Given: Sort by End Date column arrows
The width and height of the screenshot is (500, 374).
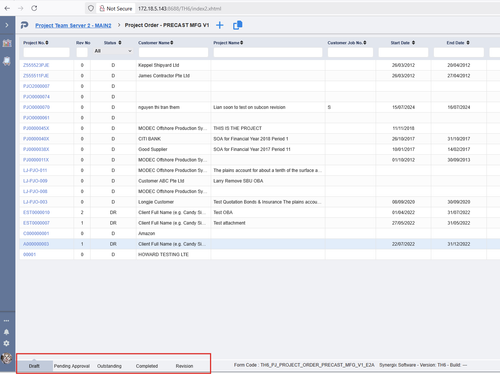Looking at the screenshot, I should pyautogui.click(x=468, y=43).
